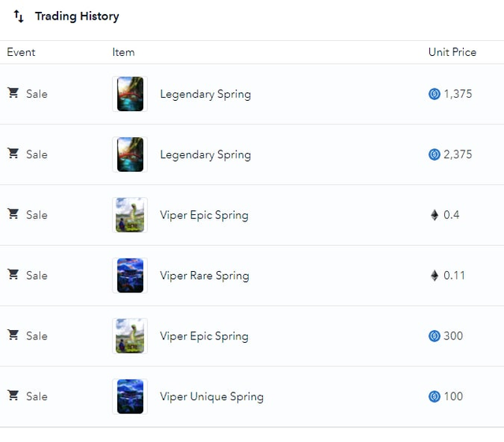Open the Viper Epic Spring priced 0.4
The height and width of the screenshot is (442, 504).
pos(204,215)
